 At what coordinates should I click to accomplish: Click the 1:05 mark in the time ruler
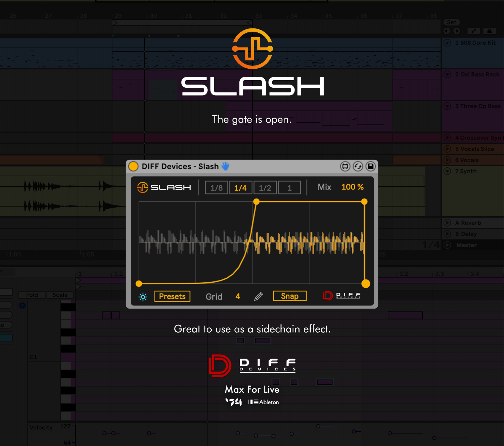pos(88,254)
